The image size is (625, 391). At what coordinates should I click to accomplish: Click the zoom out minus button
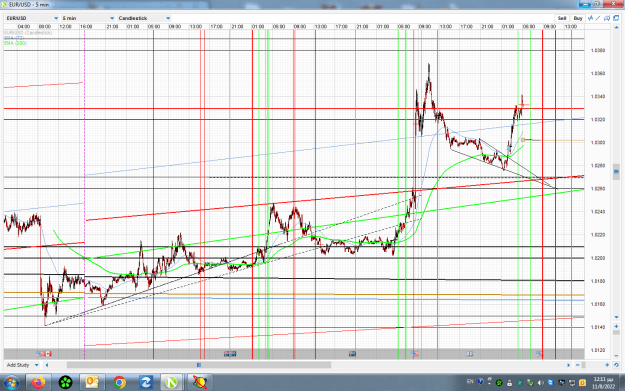[578, 365]
